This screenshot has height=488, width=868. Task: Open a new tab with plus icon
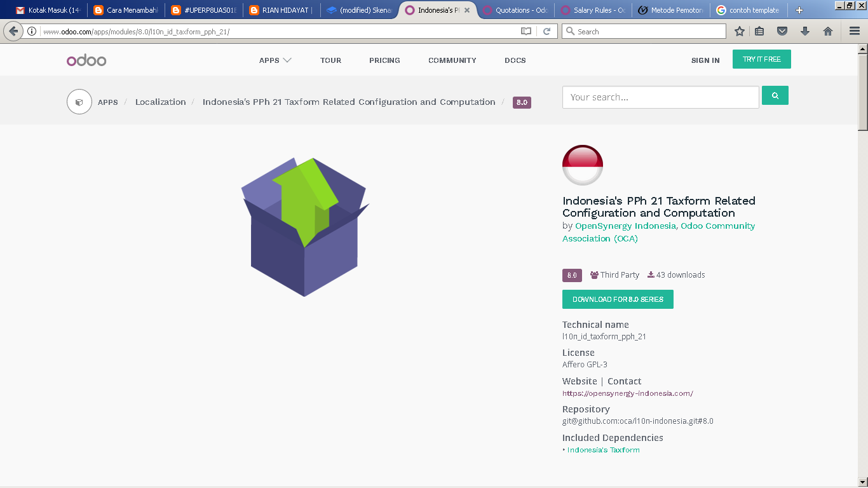799,10
